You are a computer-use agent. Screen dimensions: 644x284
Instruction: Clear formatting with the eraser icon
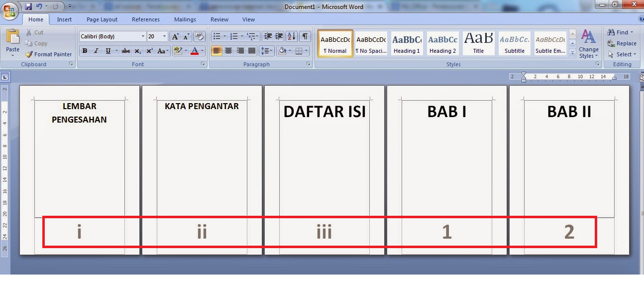(200, 36)
